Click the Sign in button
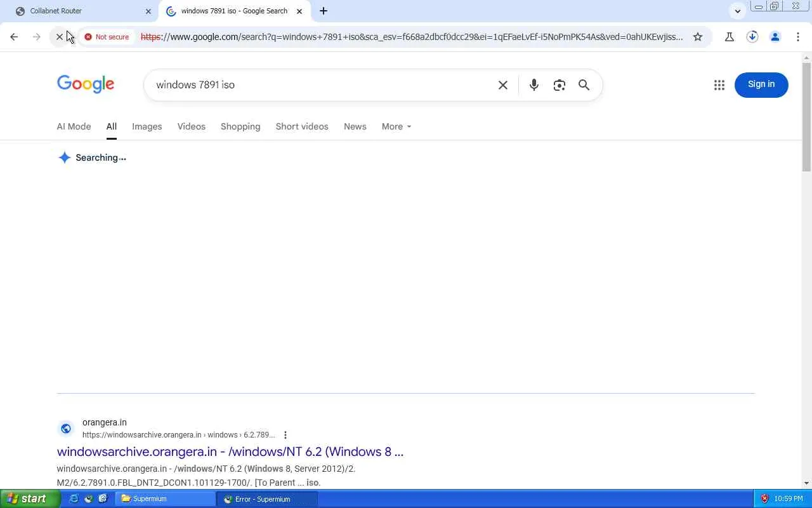The height and width of the screenshot is (508, 812). coord(761,84)
